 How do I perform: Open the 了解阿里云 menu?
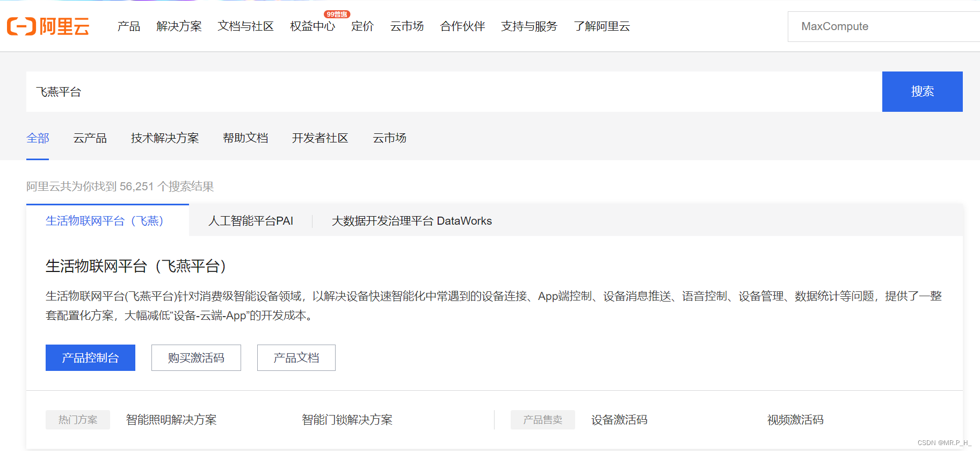click(601, 26)
